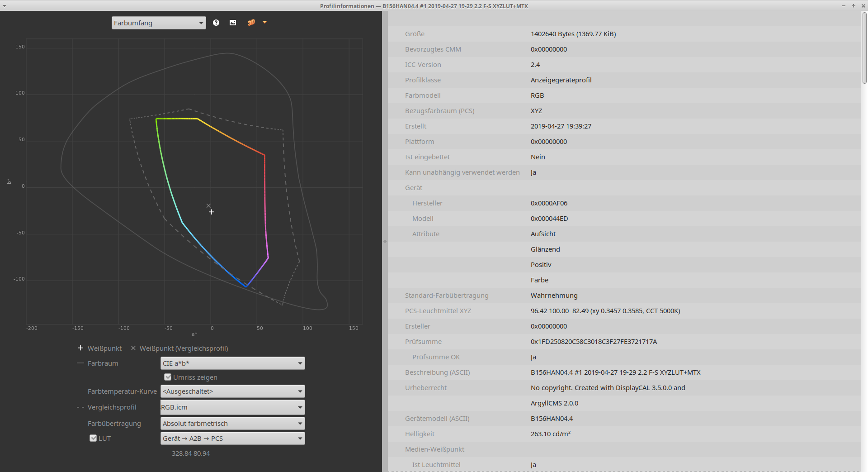Click the Ist eingebettet value Nein
Image resolution: width=868 pixels, height=472 pixels.
tap(538, 157)
